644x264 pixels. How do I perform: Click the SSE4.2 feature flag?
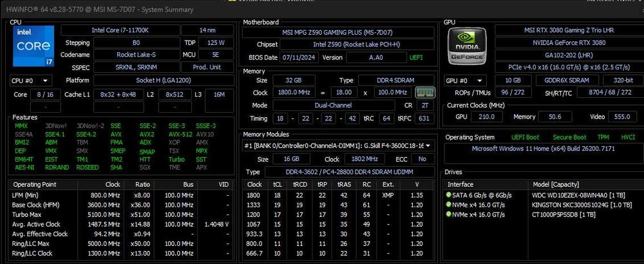point(86,135)
